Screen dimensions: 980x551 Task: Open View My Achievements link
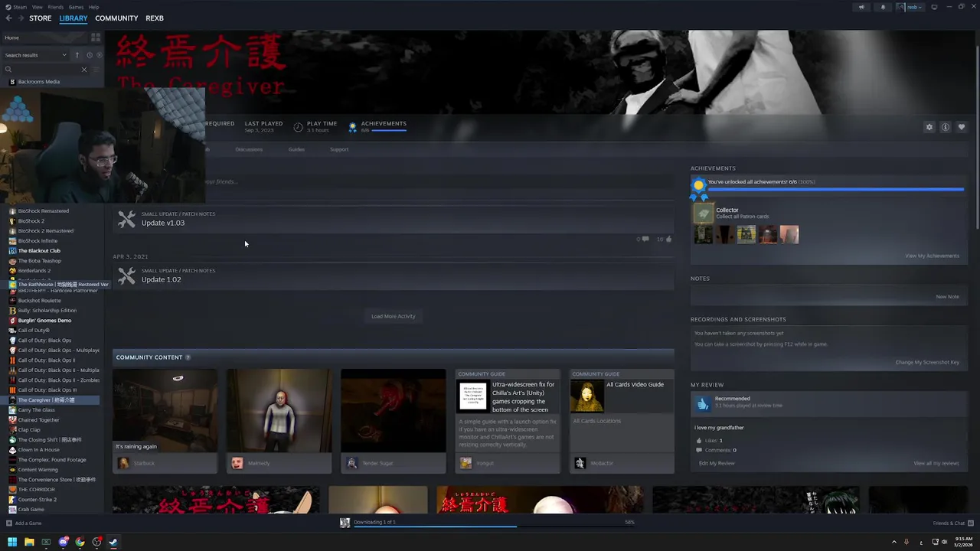coord(932,256)
